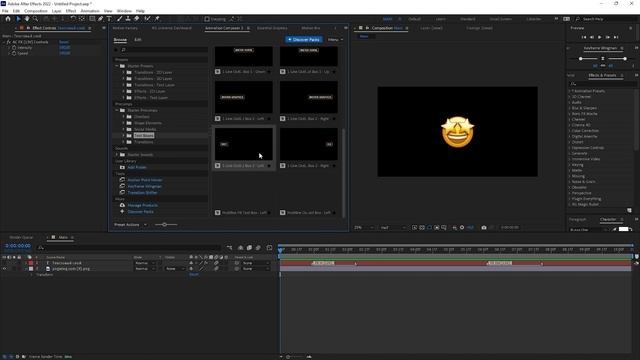Viewport: 640px width, 360px height.
Task: Select the Brush tool
Action: coord(120,19)
